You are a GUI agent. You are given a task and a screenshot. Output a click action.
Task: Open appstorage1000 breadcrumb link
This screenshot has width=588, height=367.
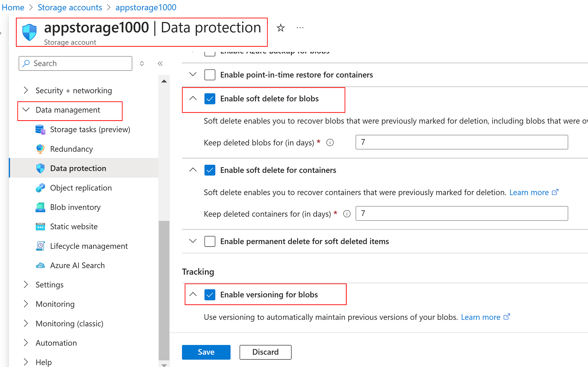tap(146, 7)
